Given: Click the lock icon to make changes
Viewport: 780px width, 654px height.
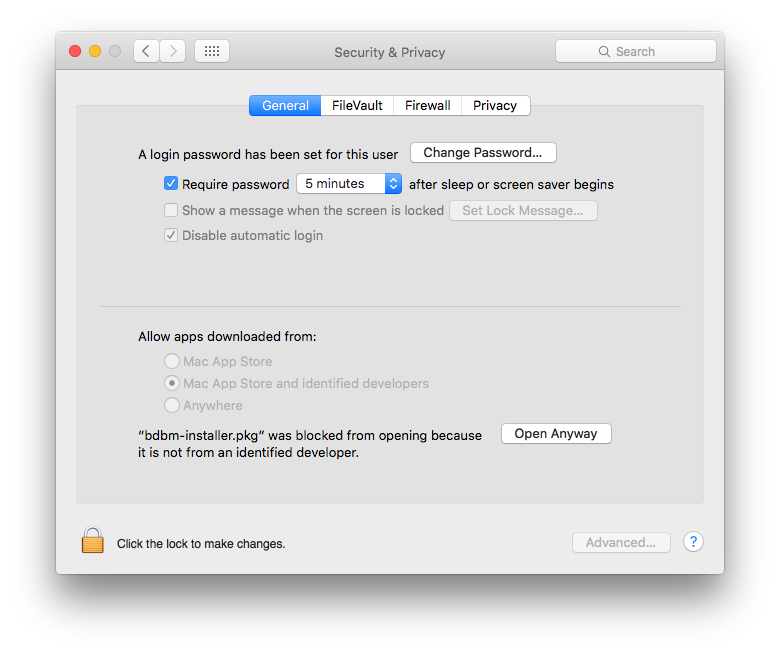Looking at the screenshot, I should click(93, 540).
